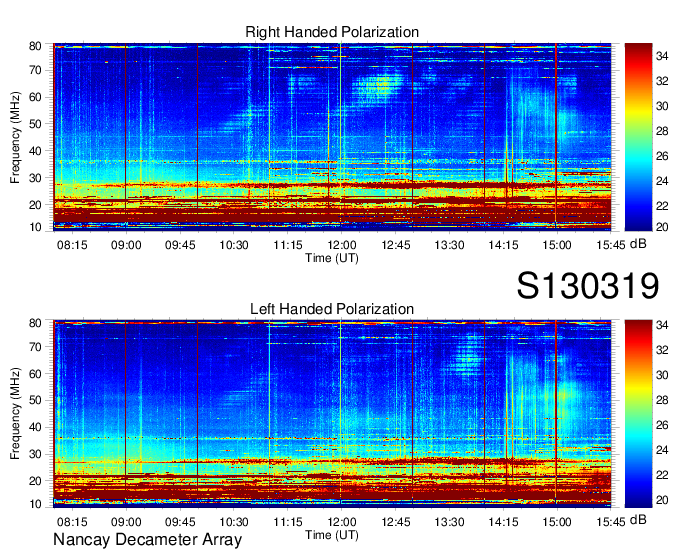Click the Nancay Decameter Array caption

coord(147,539)
